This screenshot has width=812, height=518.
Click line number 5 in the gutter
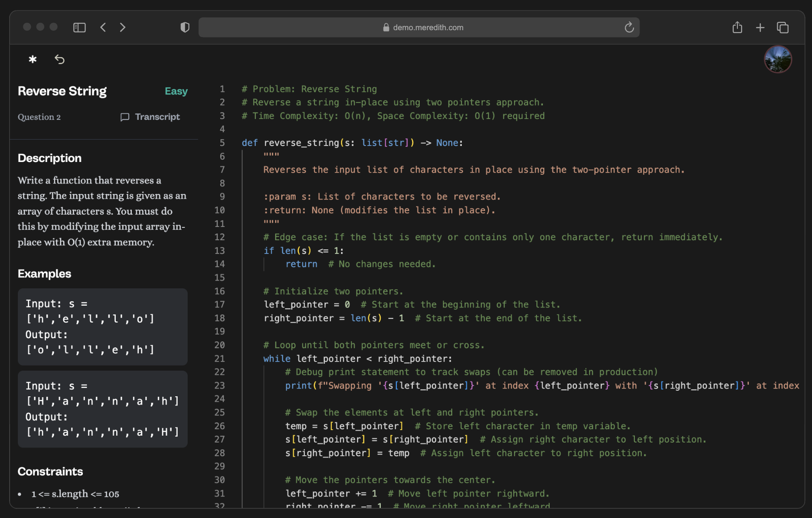[x=222, y=143]
